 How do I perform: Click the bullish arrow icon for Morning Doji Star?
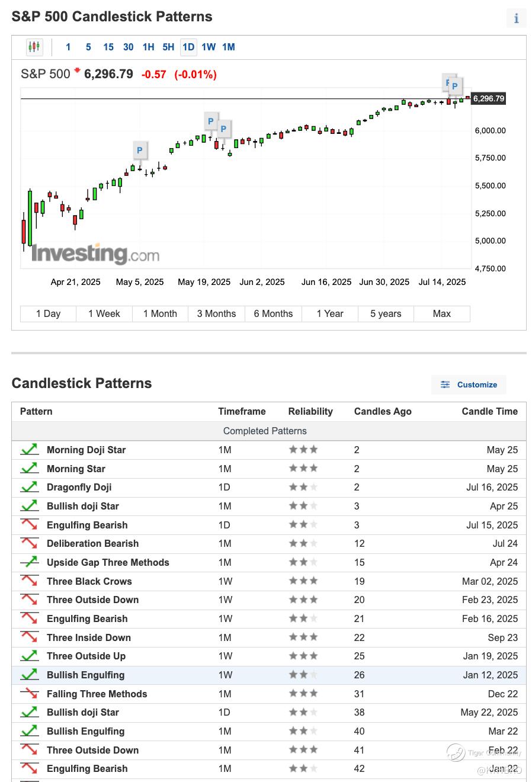(x=30, y=450)
